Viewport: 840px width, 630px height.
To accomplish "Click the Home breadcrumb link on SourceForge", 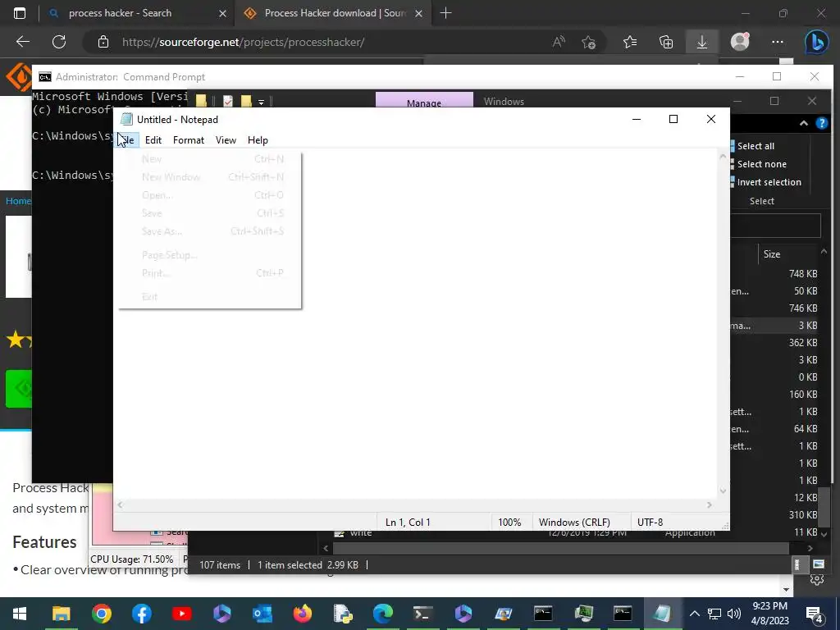I will click(x=18, y=201).
